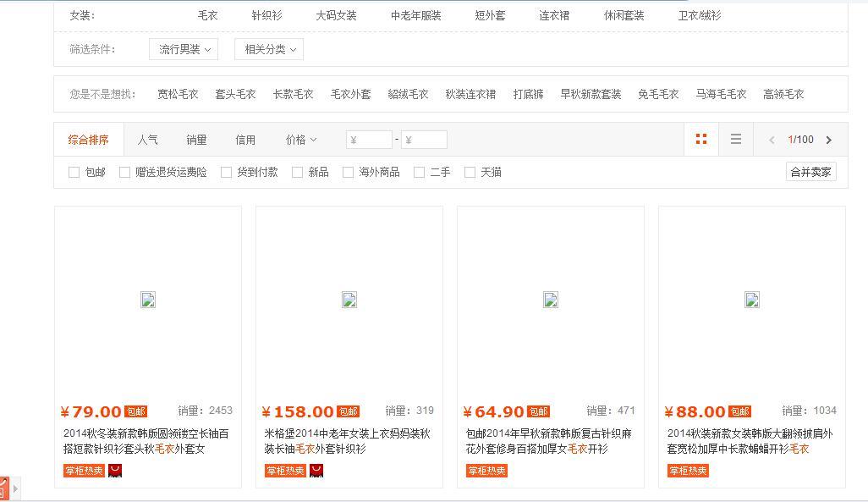Viewport: 868px width, 502px height.
Task: Open the 宽松毛衣 suggested search link
Action: (x=178, y=94)
